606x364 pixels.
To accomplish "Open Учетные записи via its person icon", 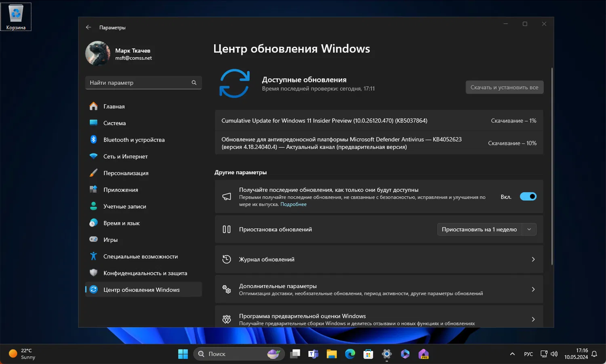I will pos(93,206).
